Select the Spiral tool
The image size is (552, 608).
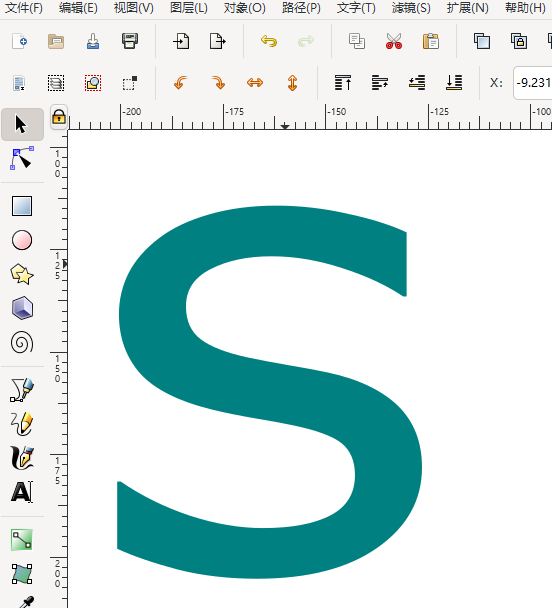[x=22, y=342]
